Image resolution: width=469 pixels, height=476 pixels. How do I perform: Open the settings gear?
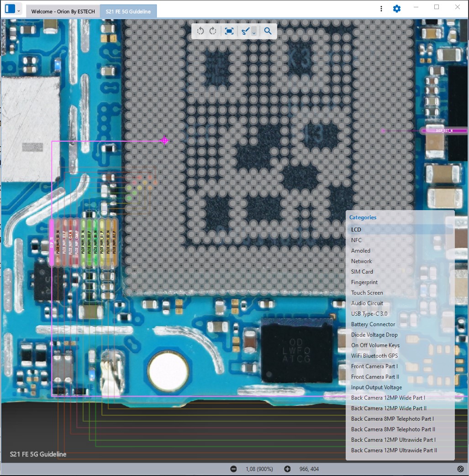point(397,9)
